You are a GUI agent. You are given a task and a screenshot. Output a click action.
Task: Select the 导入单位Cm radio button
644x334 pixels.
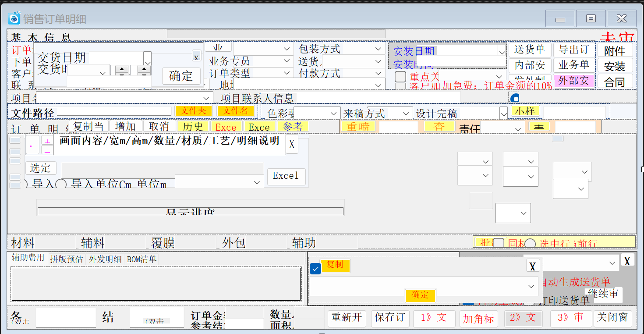61,184
